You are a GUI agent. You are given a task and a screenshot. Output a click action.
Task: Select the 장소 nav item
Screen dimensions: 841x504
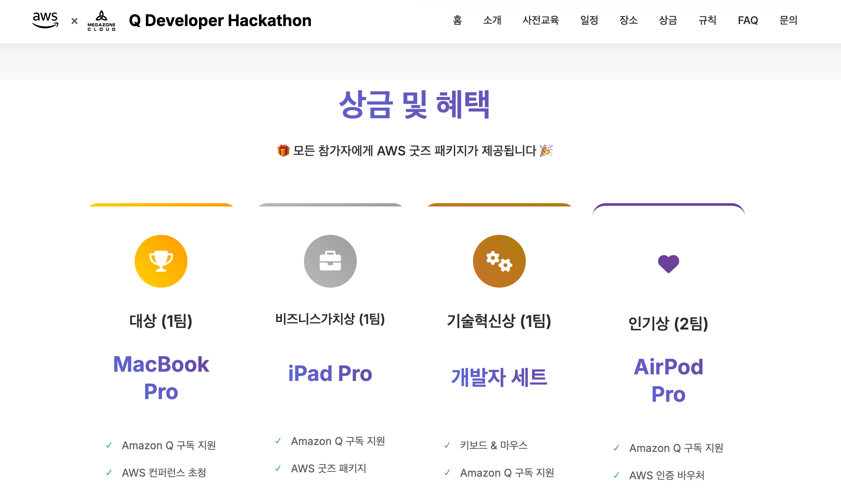click(x=628, y=20)
